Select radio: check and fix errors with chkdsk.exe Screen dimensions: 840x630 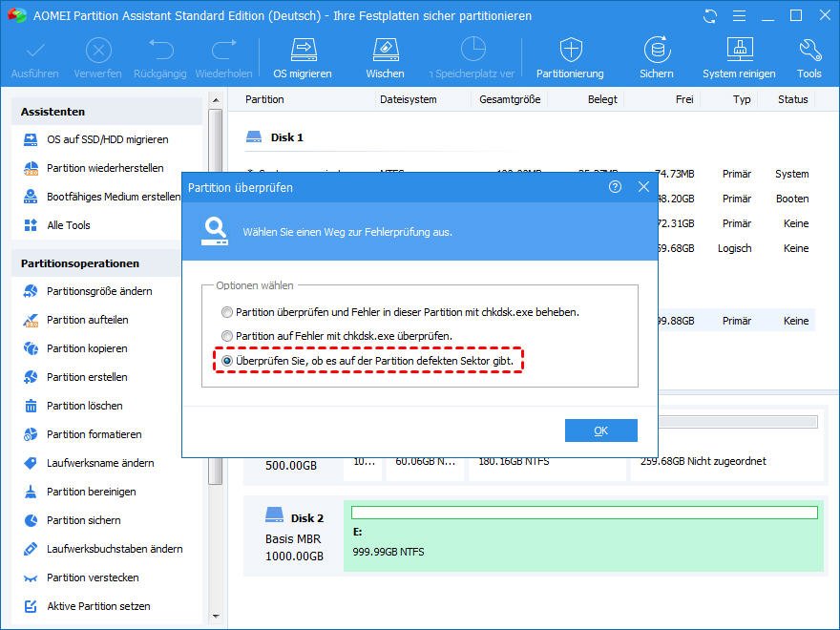pos(227,312)
